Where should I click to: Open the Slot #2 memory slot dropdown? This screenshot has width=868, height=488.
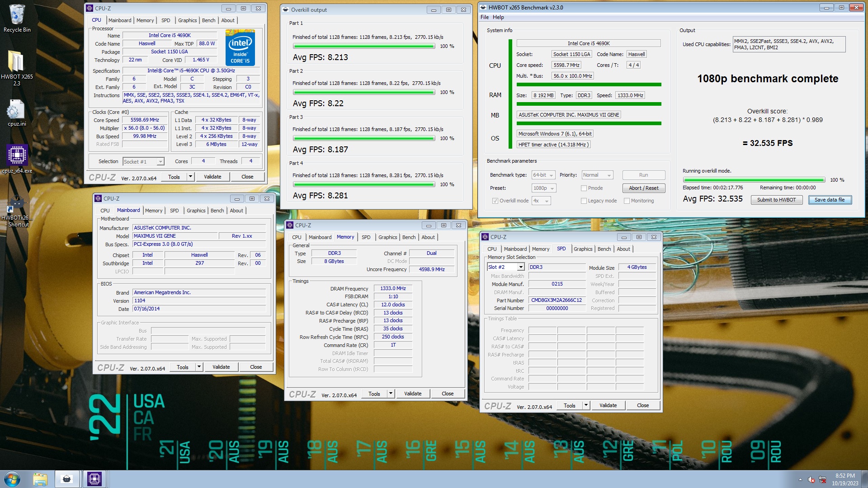coord(505,267)
